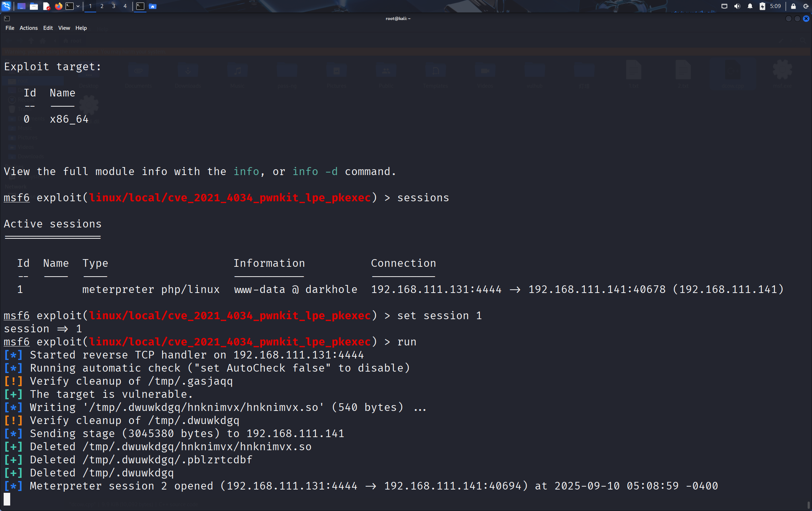The image size is (812, 511).
Task: Click the show desktop panel icon
Action: (x=21, y=6)
